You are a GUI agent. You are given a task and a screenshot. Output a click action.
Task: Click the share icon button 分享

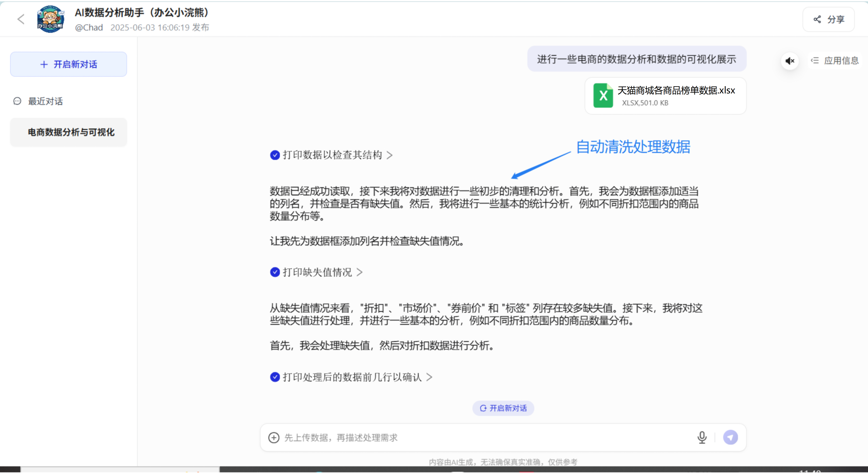coord(829,19)
